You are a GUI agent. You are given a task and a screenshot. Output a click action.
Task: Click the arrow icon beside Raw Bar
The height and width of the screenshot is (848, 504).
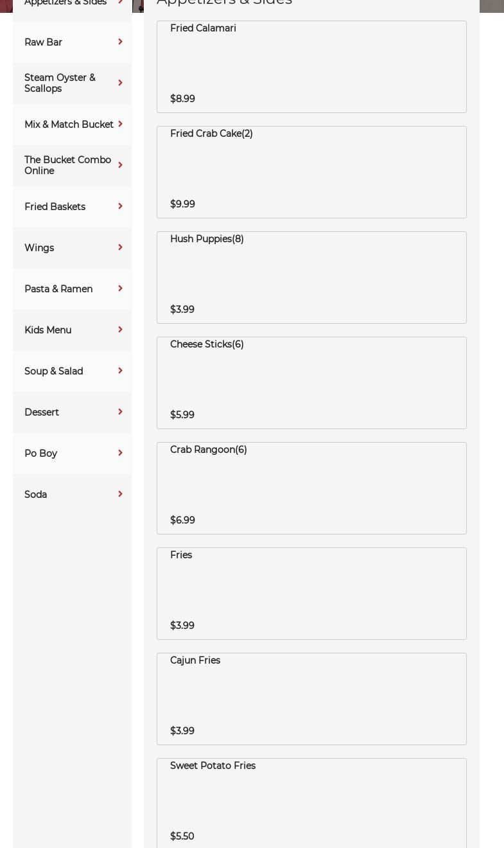click(120, 42)
